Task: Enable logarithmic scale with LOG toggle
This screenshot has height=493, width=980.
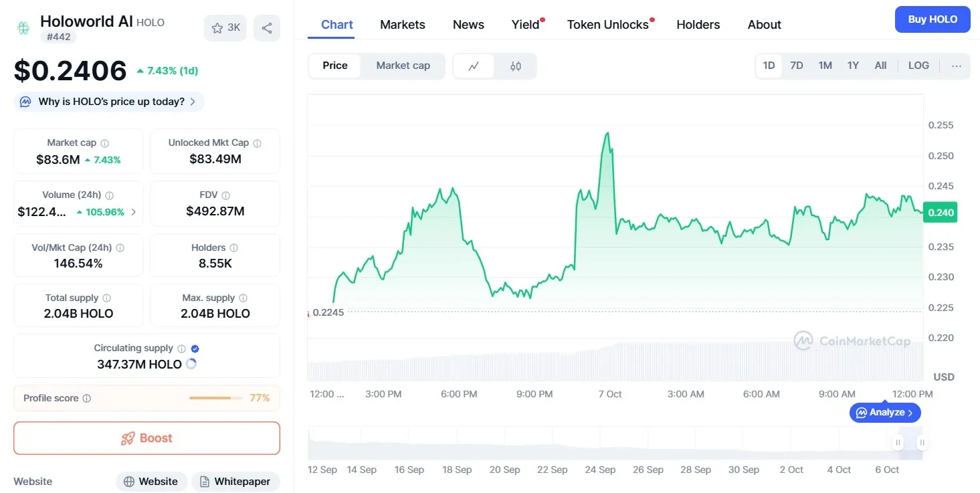Action: coord(918,66)
